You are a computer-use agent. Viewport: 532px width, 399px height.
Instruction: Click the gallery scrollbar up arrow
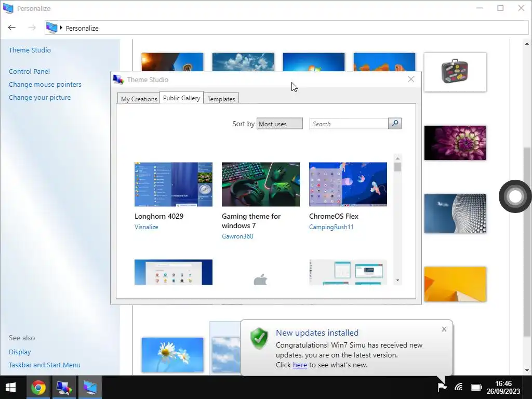click(x=397, y=158)
